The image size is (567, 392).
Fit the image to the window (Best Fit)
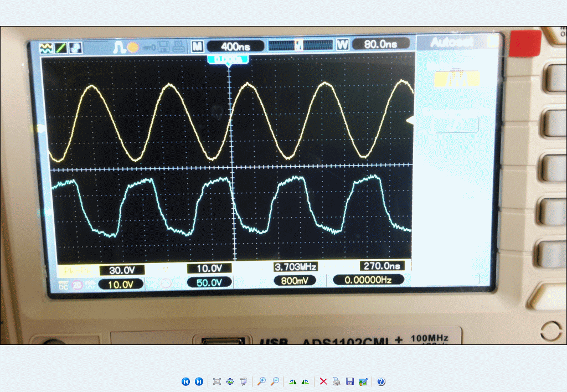click(x=217, y=381)
